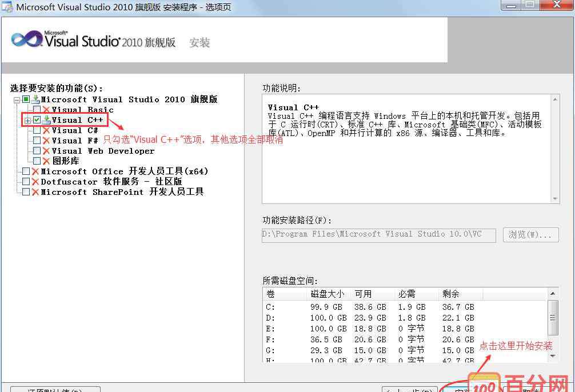Click the G: volume row label
The image size is (575, 392).
point(270,350)
